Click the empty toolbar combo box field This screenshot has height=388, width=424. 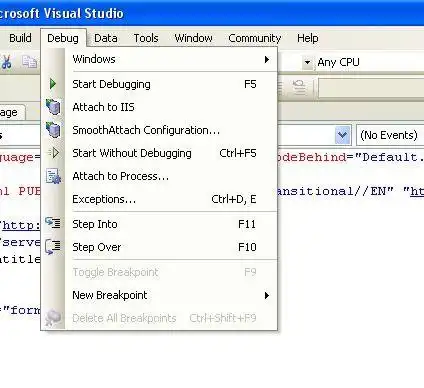371,88
